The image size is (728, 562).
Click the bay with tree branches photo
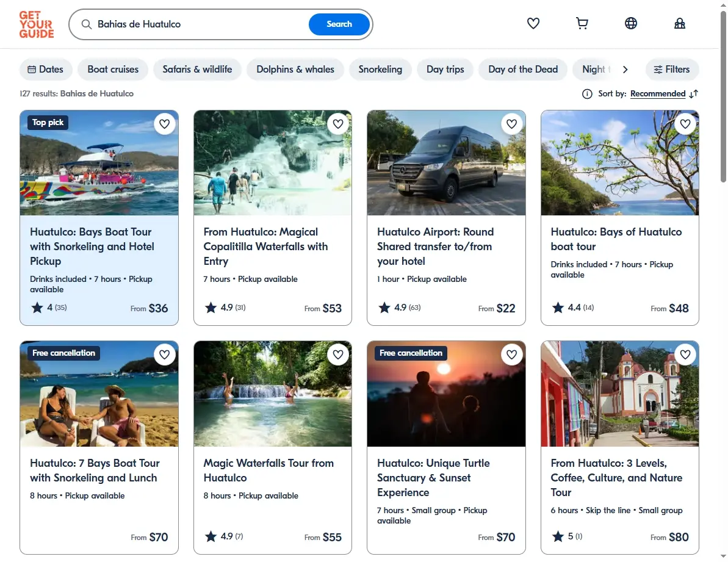[x=620, y=163]
